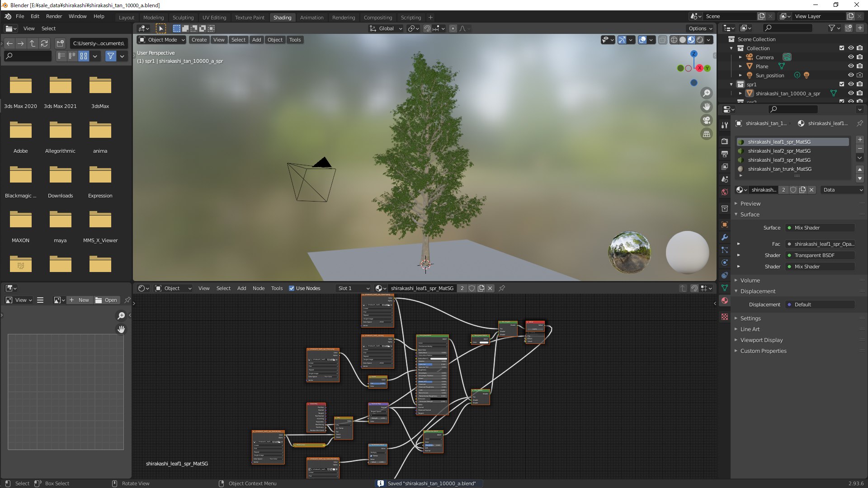Select rendered viewport shading mode icon
The image size is (868, 488).
click(x=700, y=40)
